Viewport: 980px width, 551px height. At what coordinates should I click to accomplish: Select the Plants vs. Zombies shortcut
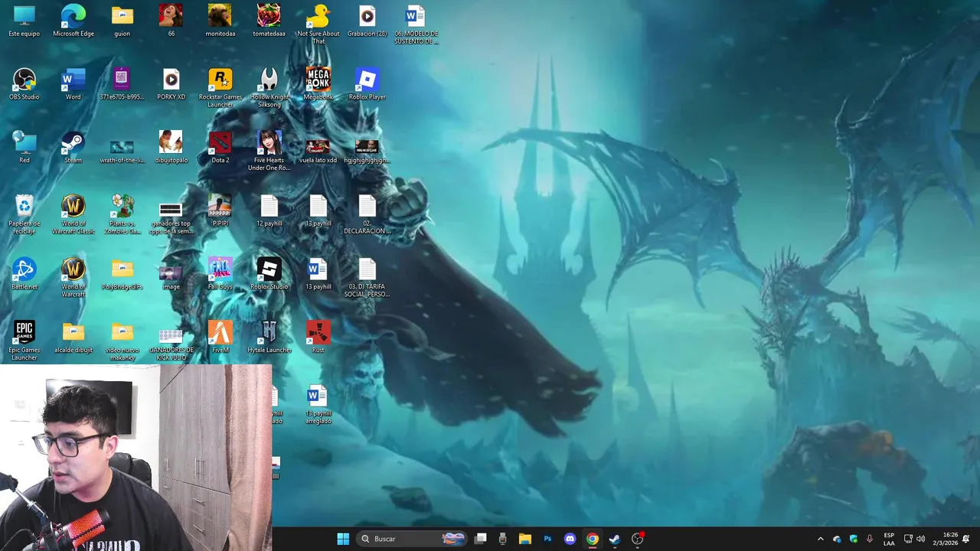pos(122,214)
